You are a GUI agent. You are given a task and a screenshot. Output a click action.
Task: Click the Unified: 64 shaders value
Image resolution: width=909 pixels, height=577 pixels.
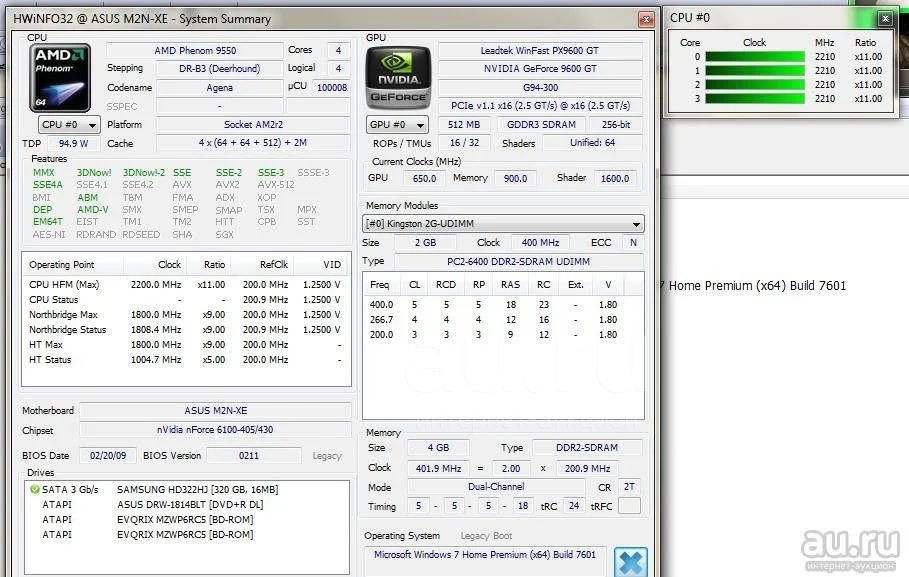click(x=592, y=143)
